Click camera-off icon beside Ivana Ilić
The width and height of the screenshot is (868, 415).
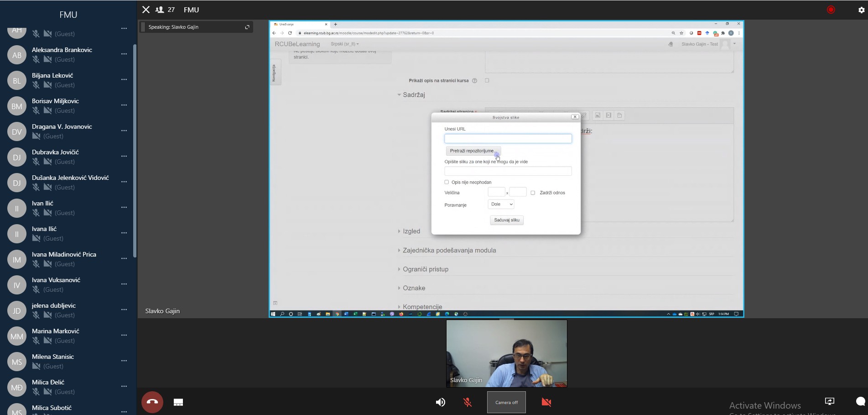[36, 238]
